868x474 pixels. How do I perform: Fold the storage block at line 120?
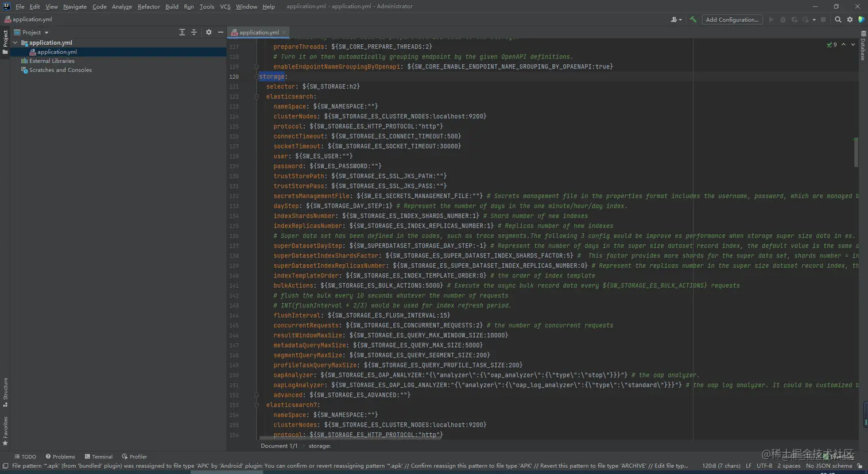click(x=257, y=76)
